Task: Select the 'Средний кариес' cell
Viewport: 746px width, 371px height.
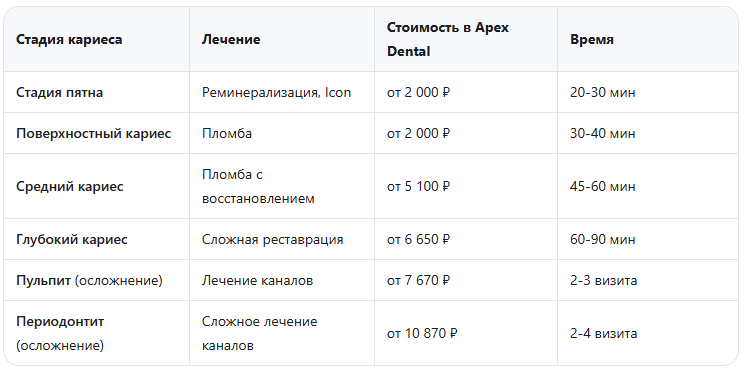Action: point(70,186)
